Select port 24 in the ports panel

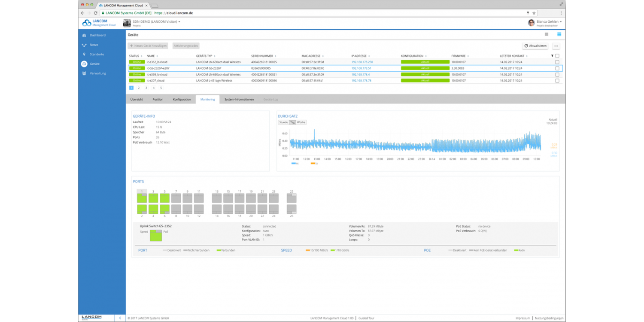point(273,209)
